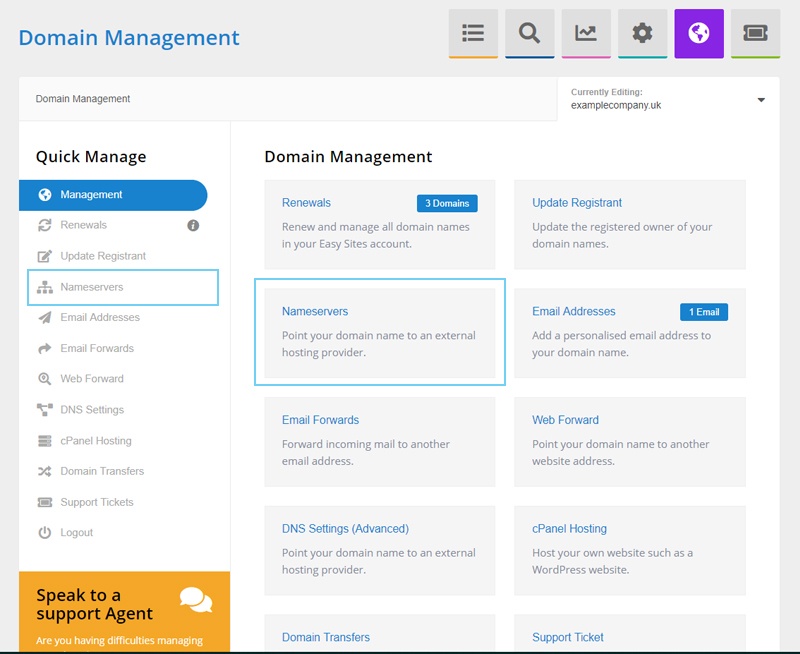
Task: Open the Web Forward card link
Action: click(565, 420)
